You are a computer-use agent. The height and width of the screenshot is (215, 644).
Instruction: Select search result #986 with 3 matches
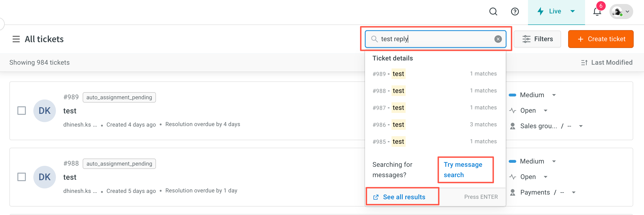click(435, 124)
